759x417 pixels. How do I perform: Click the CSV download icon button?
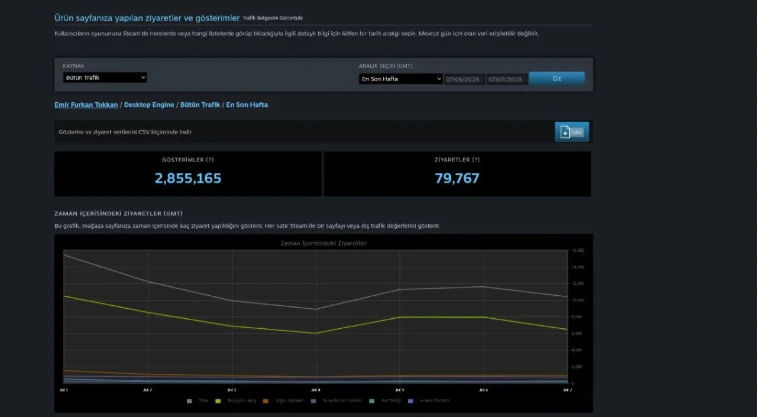tap(571, 132)
